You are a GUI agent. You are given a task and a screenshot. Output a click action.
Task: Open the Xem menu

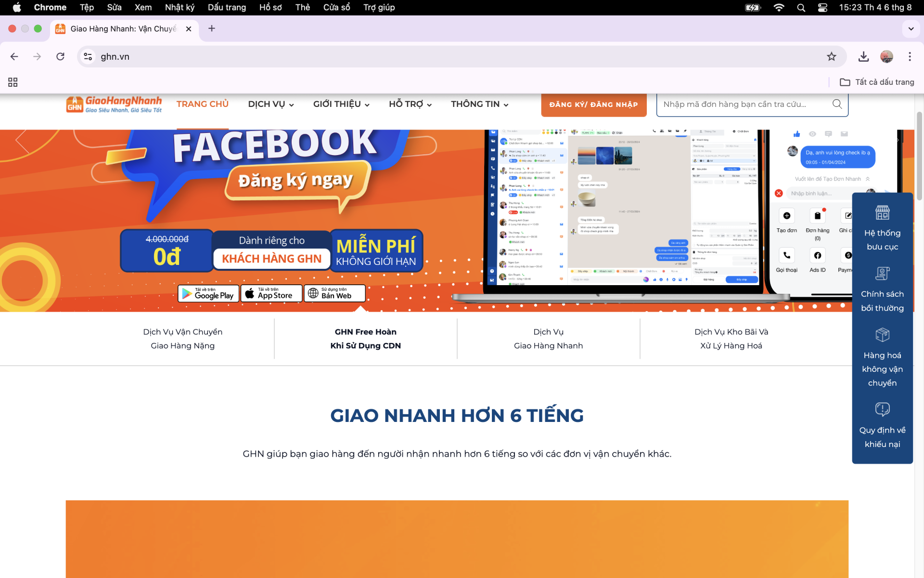143,7
